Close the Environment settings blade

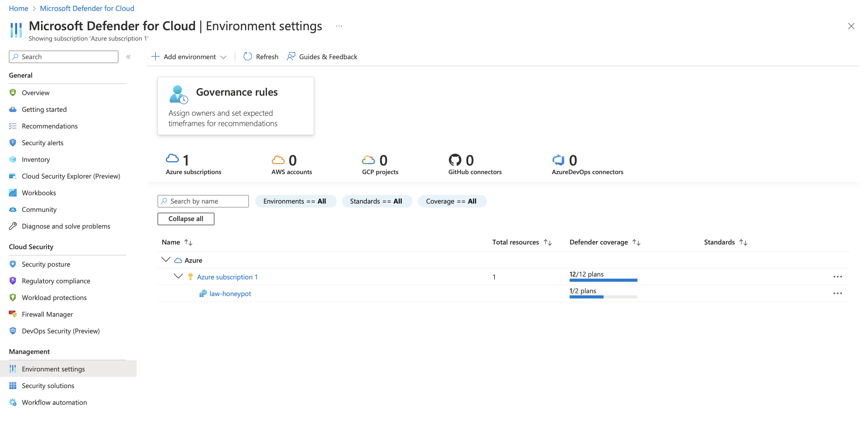[851, 26]
